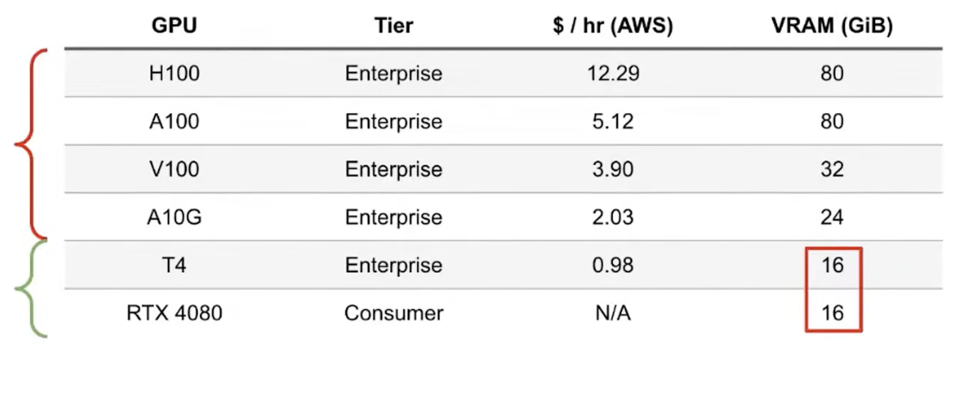Click the Tier column header

[394, 25]
